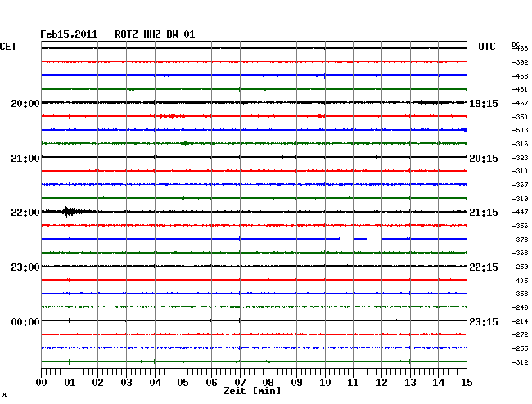Click the Zeit [min] axis title
This screenshot has height=404, width=532.
coord(252,391)
